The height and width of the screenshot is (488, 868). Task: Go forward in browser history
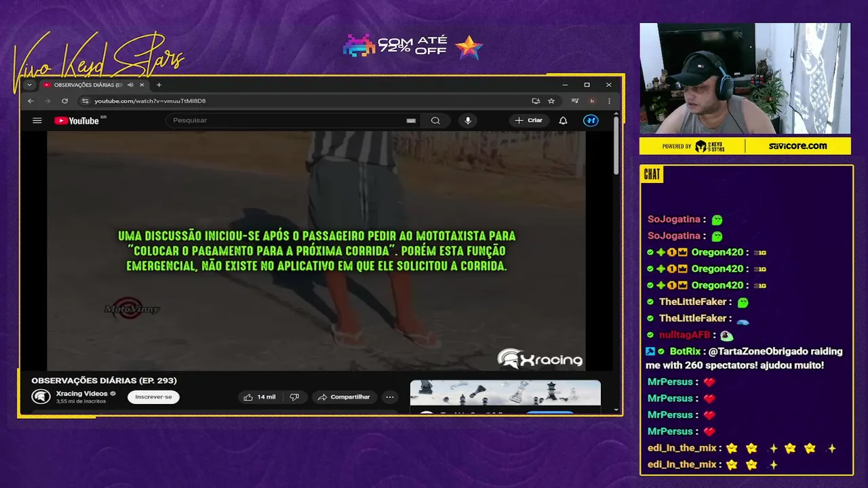coord(47,101)
